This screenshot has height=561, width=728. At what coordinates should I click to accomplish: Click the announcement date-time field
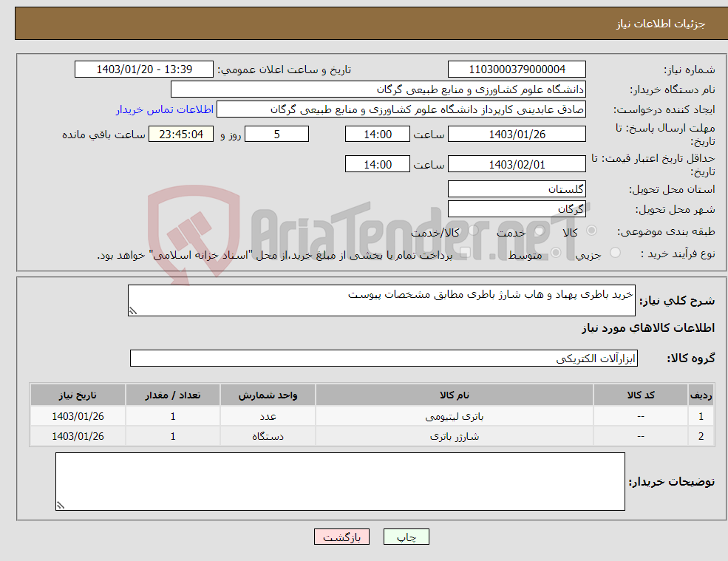click(x=144, y=69)
